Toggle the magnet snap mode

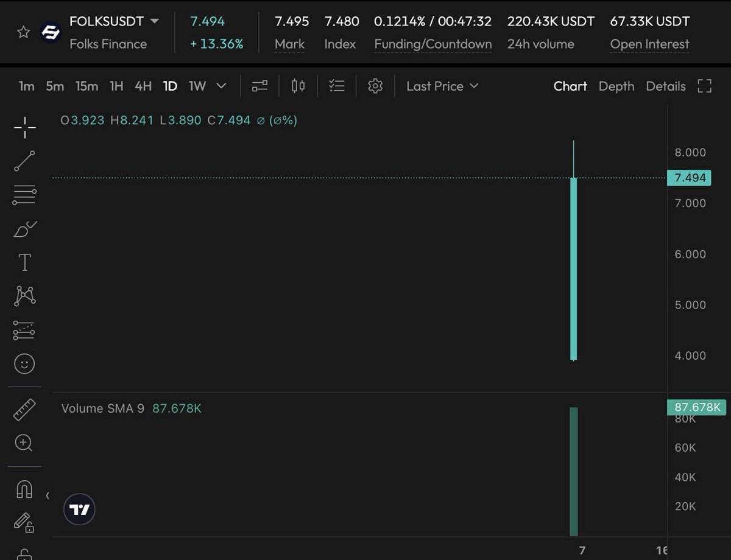[x=24, y=489]
